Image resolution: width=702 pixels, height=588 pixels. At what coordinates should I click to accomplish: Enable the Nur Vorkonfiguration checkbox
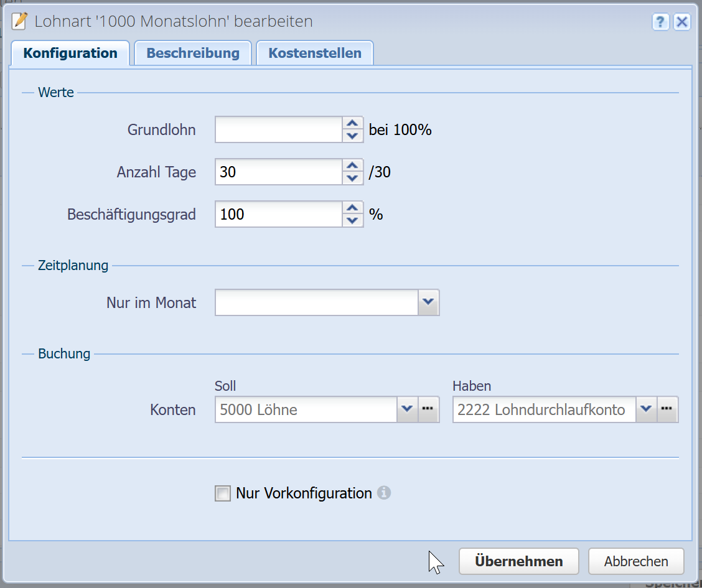coord(222,494)
